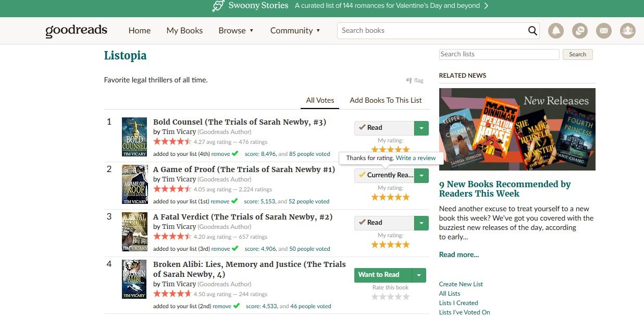Click the banner's right chevron arrow

tap(486, 6)
